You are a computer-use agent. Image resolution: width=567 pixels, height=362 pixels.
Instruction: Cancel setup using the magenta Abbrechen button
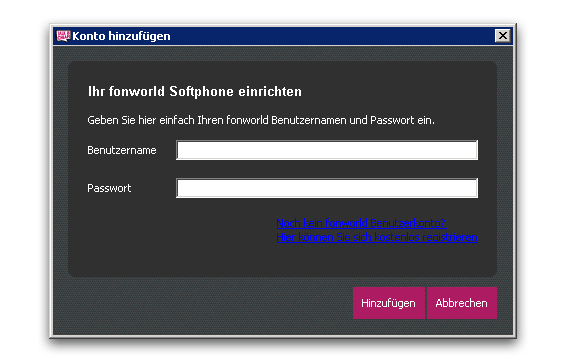pos(461,303)
